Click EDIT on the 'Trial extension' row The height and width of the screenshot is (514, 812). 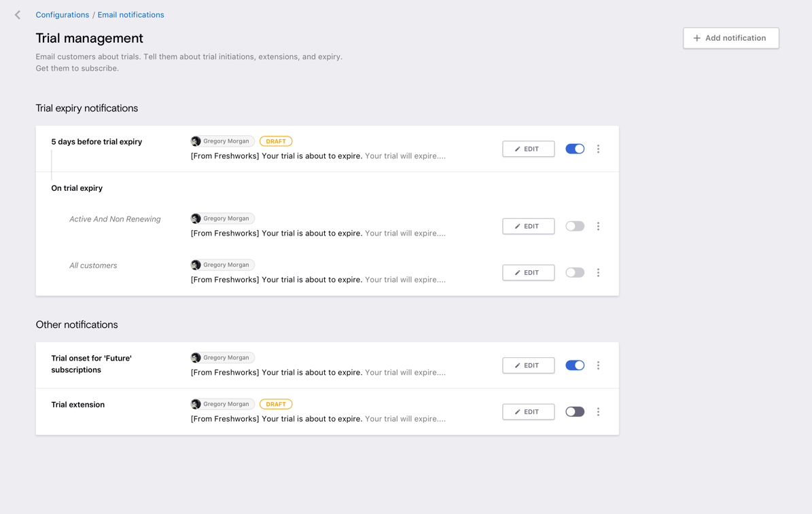coord(528,411)
